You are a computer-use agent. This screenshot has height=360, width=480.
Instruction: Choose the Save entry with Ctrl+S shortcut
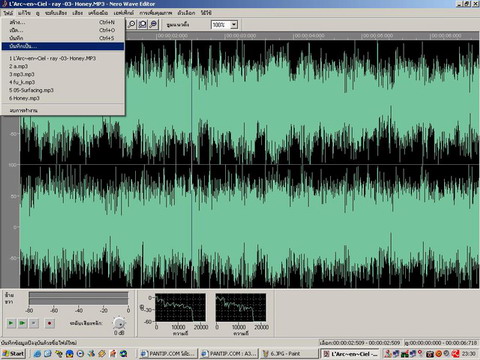pyautogui.click(x=63, y=38)
